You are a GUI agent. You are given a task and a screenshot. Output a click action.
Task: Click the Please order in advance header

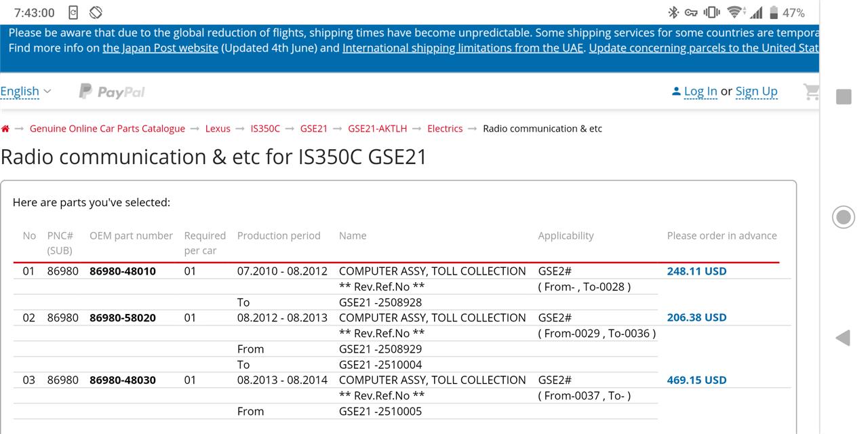[x=722, y=236]
